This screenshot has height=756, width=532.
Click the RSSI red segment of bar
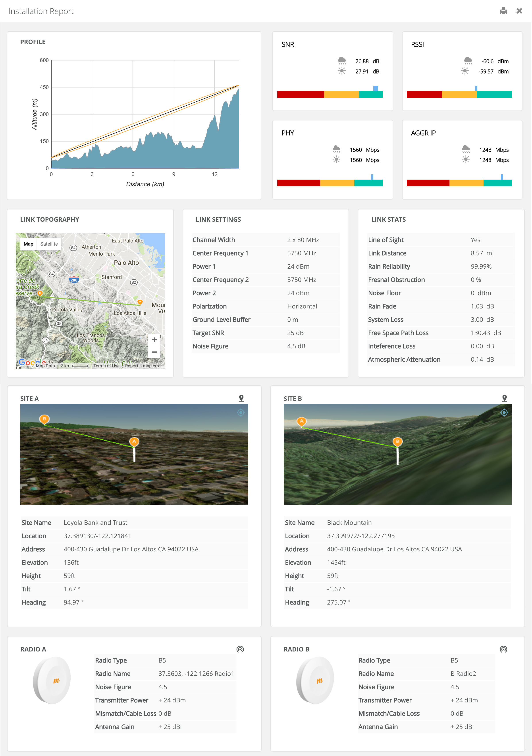tap(424, 95)
